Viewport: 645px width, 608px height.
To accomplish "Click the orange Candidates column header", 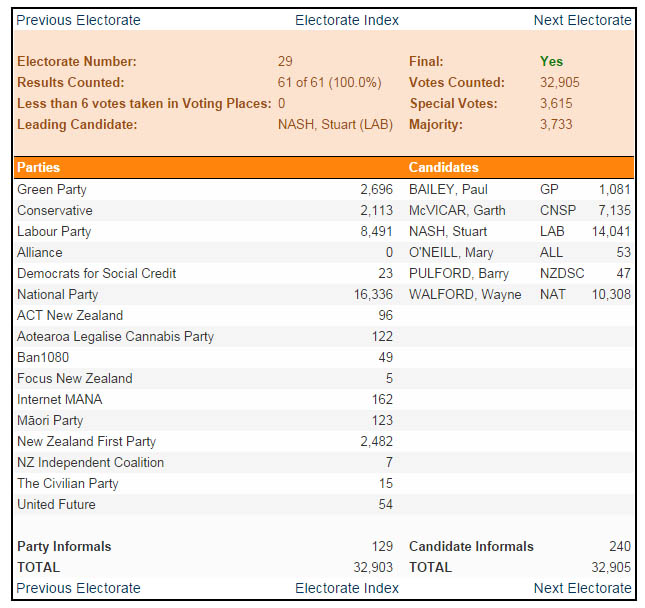I will (443, 167).
